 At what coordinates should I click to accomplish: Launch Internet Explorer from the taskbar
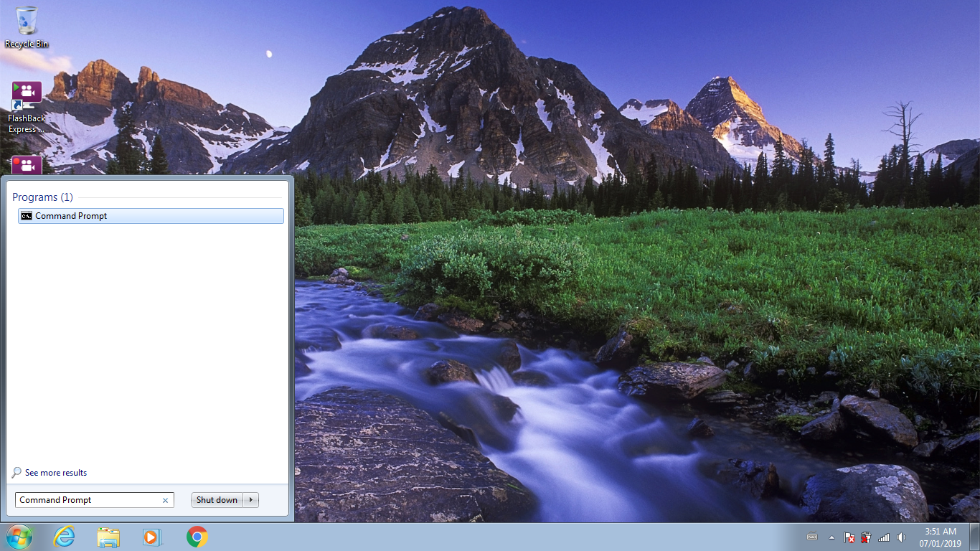(64, 536)
